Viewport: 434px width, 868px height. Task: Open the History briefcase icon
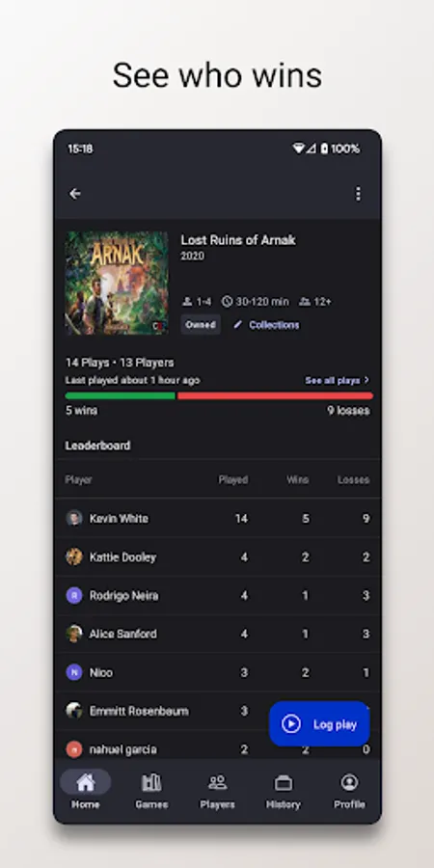tap(283, 783)
